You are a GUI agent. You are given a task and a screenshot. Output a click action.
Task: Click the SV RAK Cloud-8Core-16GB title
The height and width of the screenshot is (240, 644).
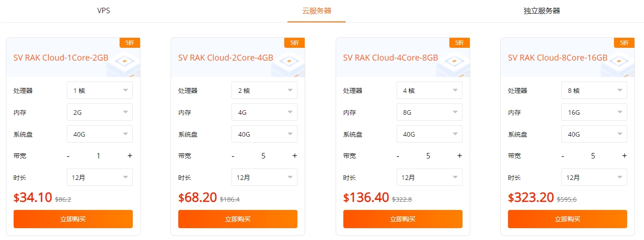[x=558, y=58]
